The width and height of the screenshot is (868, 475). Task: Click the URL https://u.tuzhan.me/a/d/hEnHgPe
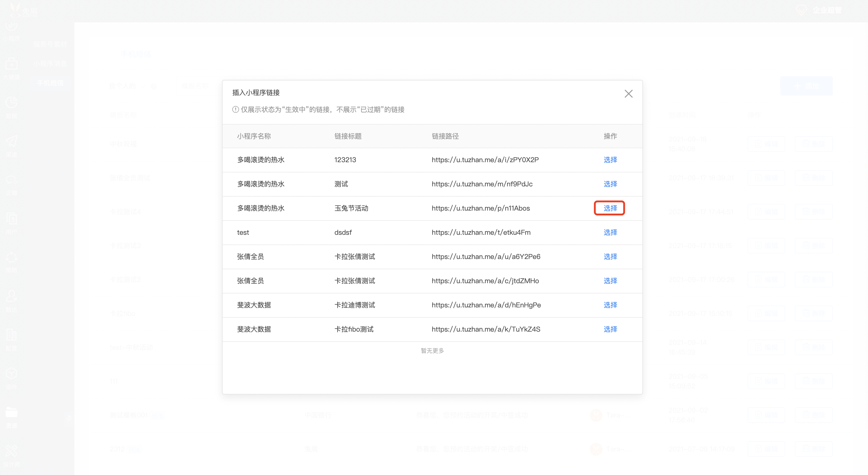tap(486, 305)
